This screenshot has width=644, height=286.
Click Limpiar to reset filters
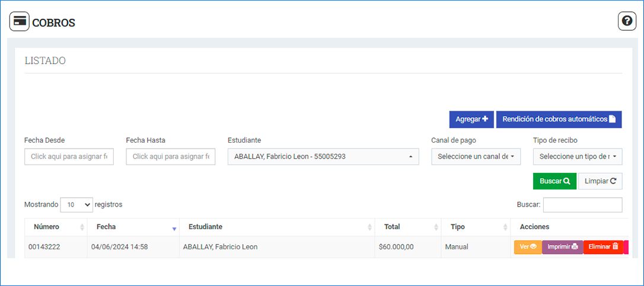pos(600,181)
